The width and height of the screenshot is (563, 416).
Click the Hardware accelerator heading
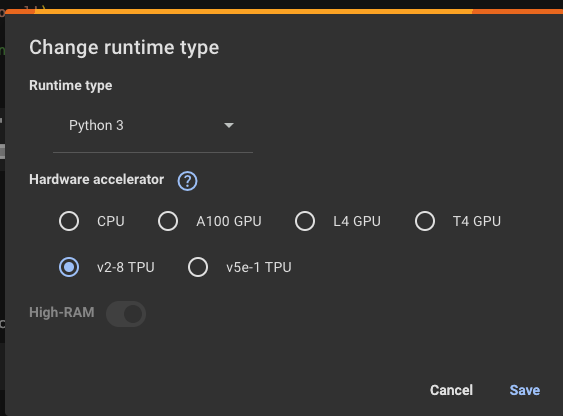tap(97, 179)
